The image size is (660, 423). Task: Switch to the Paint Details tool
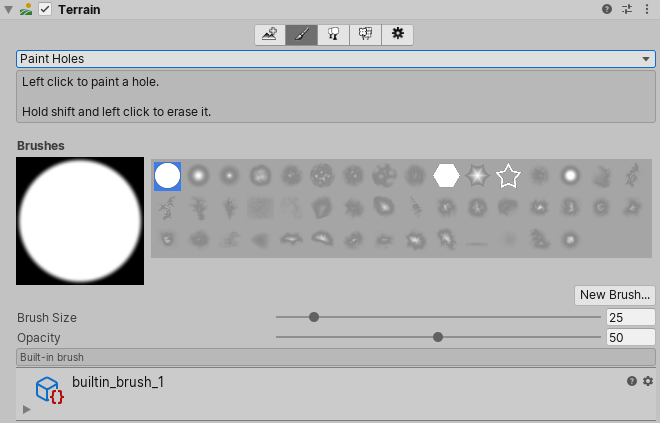366,34
